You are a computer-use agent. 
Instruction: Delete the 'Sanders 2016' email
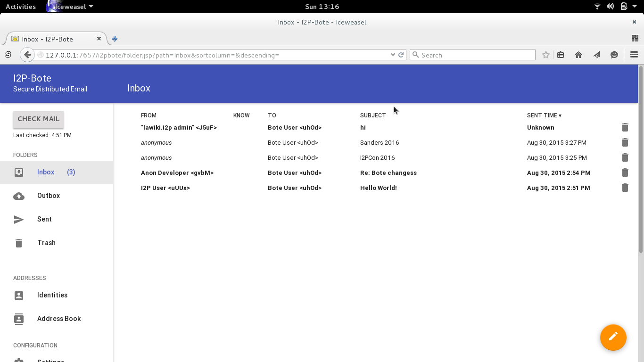point(625,142)
